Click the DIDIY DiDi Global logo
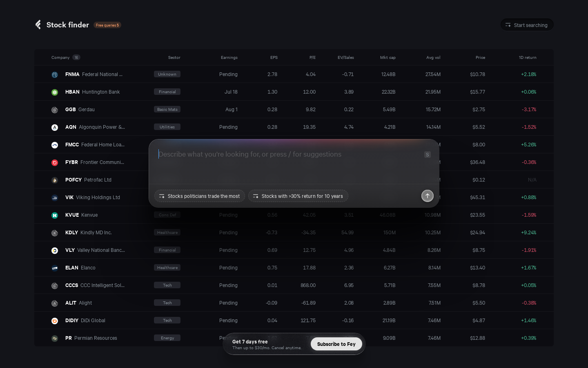Viewport: 588px width, 368px height. tap(55, 321)
